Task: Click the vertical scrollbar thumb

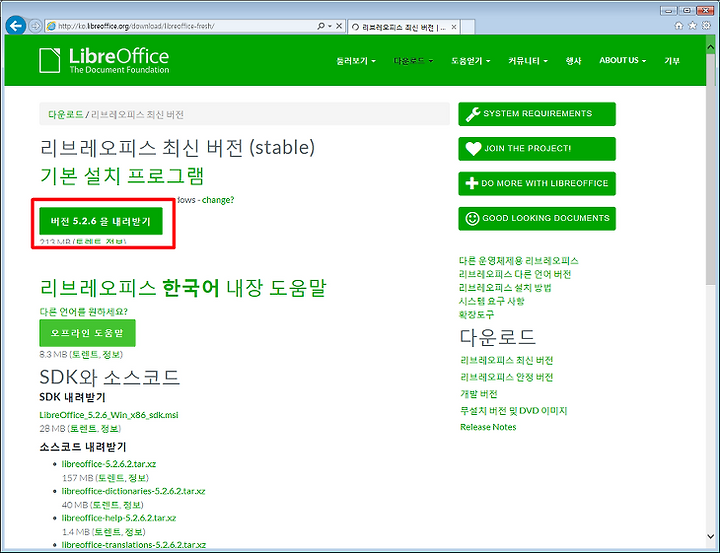Action: point(710,168)
